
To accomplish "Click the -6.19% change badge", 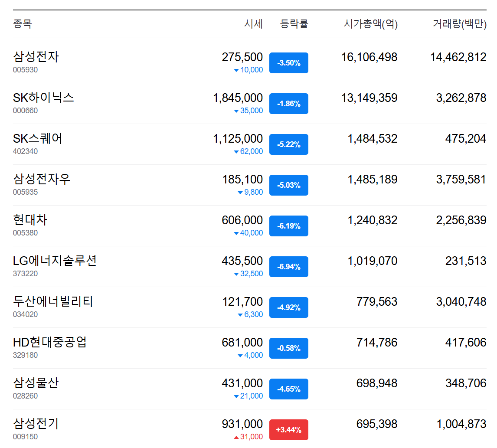I will click(x=289, y=226).
